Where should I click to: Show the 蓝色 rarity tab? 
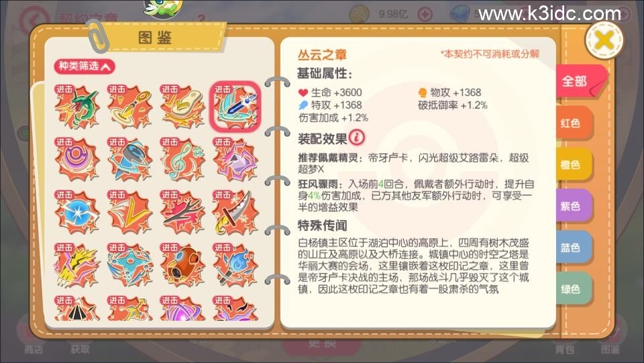(x=574, y=248)
